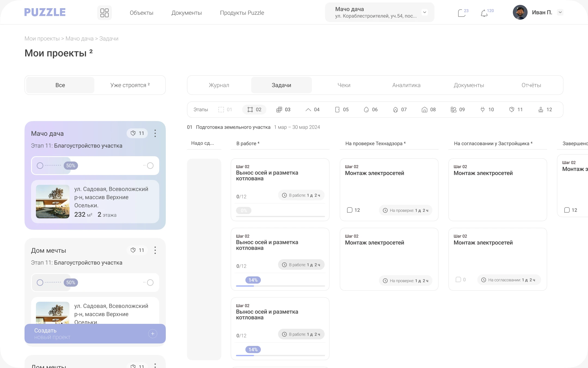
Task: Expand the Мачо дача address selector
Action: pos(424,12)
